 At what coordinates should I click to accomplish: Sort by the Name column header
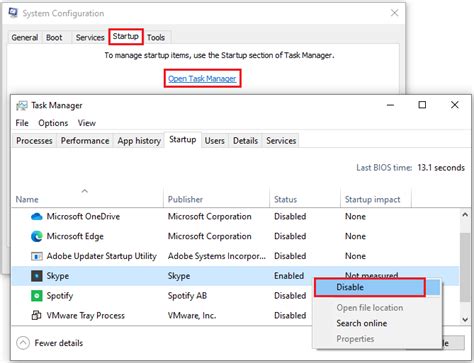tap(87, 199)
